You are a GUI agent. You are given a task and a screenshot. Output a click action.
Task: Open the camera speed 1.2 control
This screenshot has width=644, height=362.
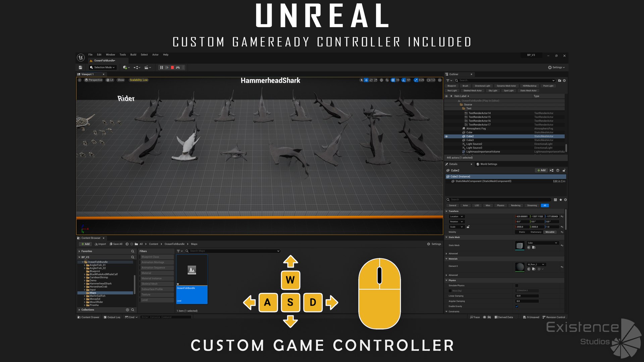tap(431, 80)
